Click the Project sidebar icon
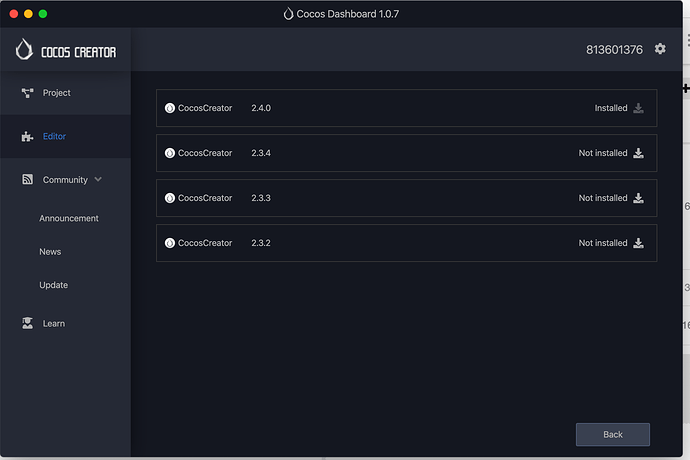Viewport: 690px width, 460px height. [x=27, y=93]
